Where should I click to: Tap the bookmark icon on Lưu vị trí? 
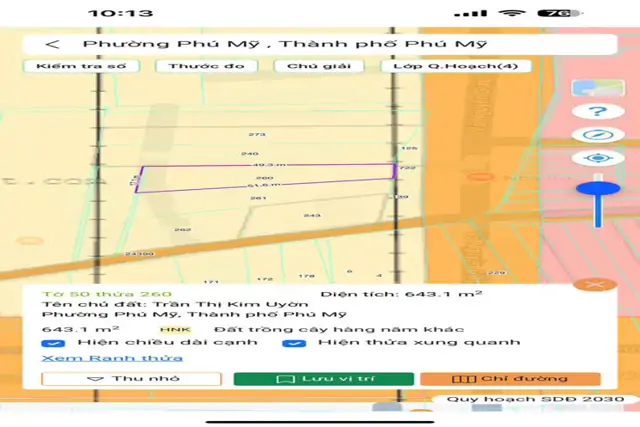[285, 379]
